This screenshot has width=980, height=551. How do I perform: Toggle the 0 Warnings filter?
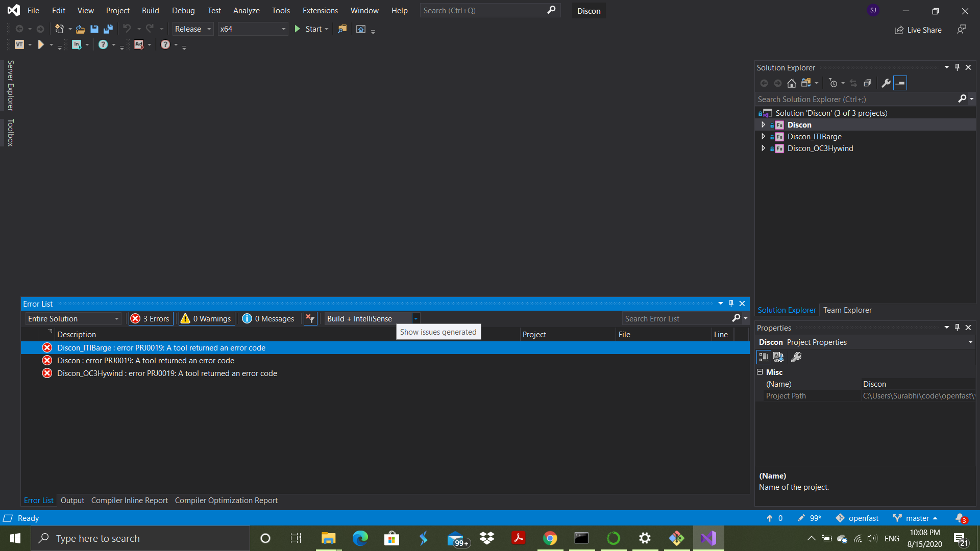pyautogui.click(x=206, y=318)
